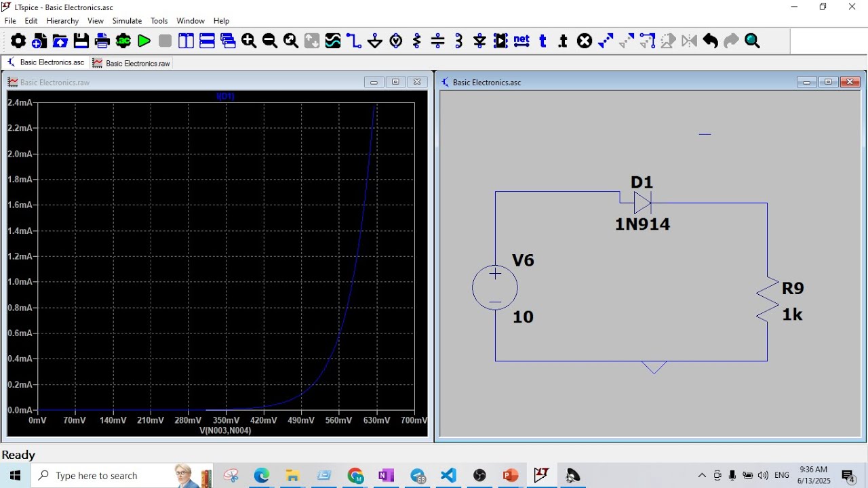Select the Delete tool
The height and width of the screenshot is (488, 868).
pos(585,41)
